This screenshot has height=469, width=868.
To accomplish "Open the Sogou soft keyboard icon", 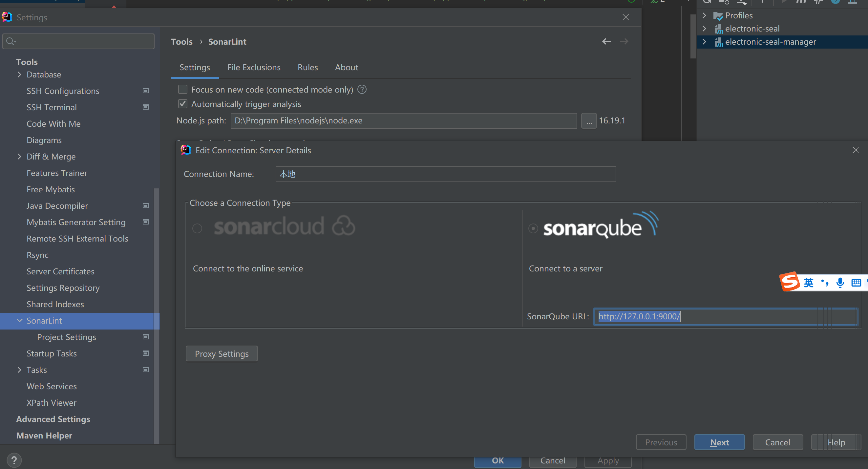I will pos(856,282).
